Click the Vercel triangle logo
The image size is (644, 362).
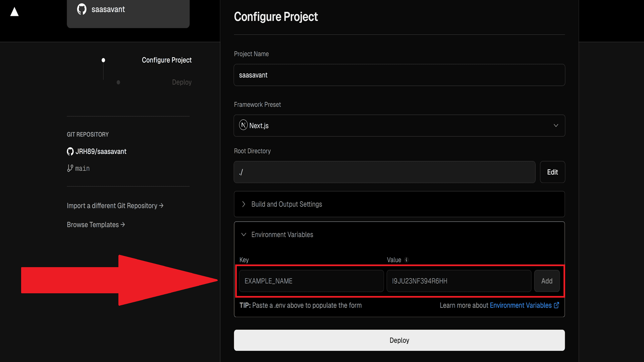tap(14, 12)
